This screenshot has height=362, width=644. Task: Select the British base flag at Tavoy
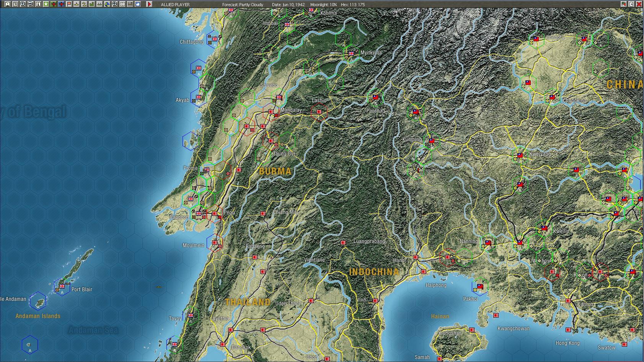pos(191,315)
